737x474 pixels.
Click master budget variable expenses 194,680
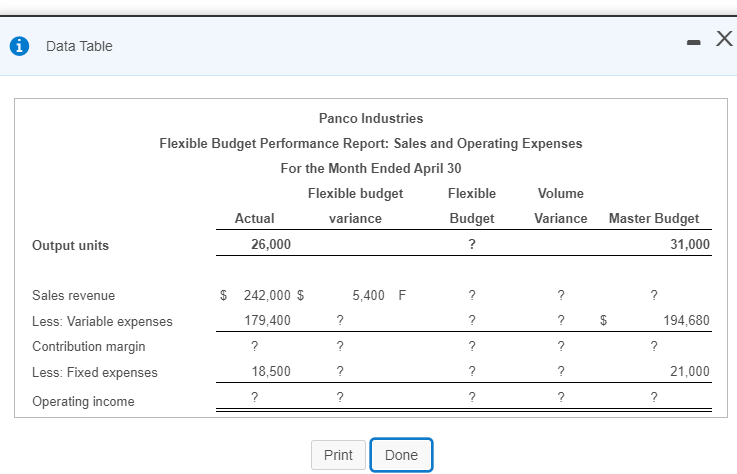(x=686, y=321)
